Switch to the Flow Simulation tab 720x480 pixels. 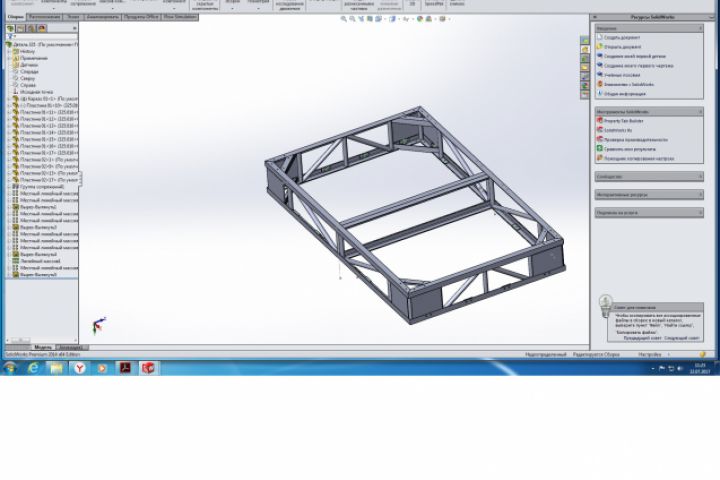(x=180, y=17)
